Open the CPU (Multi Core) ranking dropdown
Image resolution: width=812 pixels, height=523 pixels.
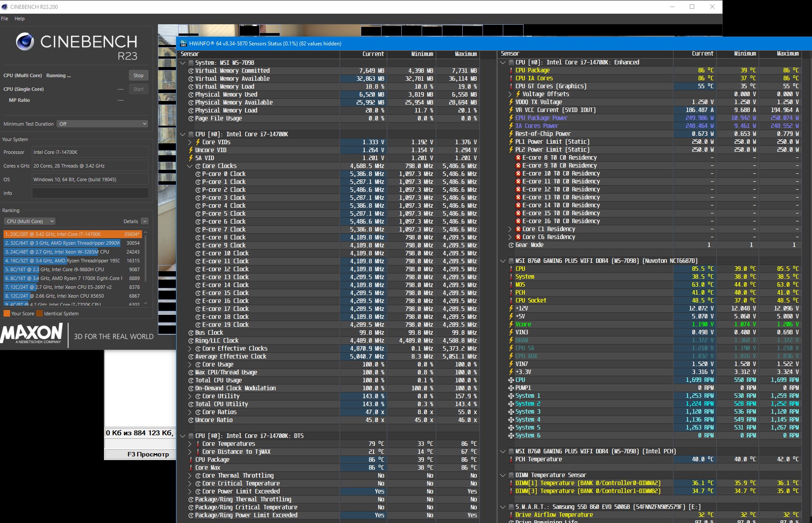click(x=30, y=221)
